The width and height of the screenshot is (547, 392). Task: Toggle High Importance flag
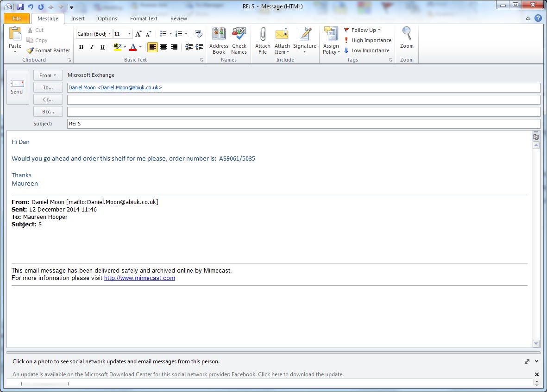pyautogui.click(x=368, y=40)
